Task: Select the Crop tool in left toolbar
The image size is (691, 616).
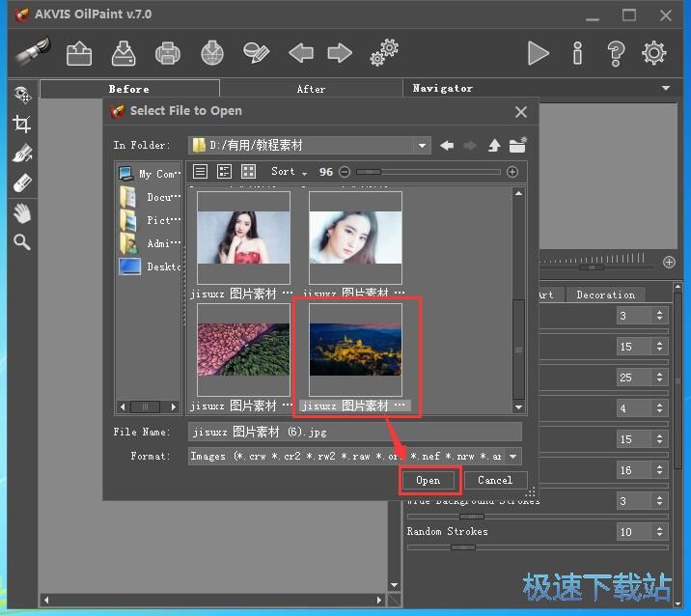Action: point(21,124)
